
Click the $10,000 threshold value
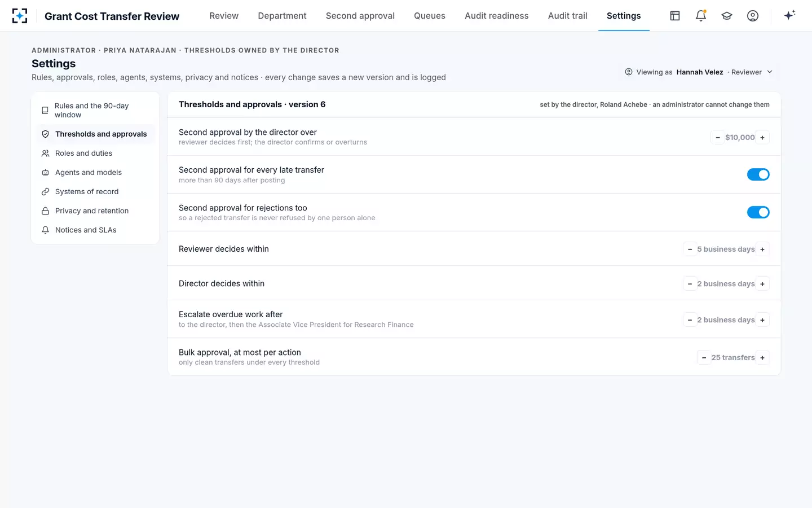[x=740, y=137]
